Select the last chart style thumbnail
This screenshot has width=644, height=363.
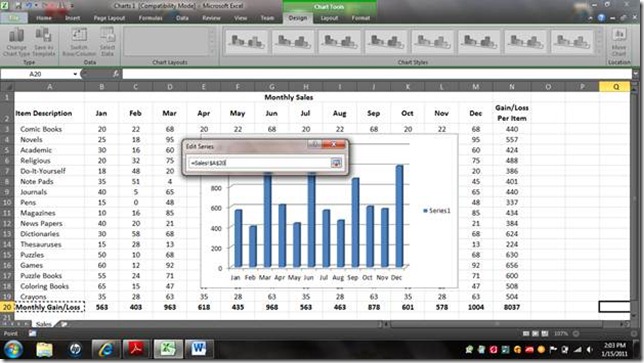pyautogui.click(x=572, y=41)
